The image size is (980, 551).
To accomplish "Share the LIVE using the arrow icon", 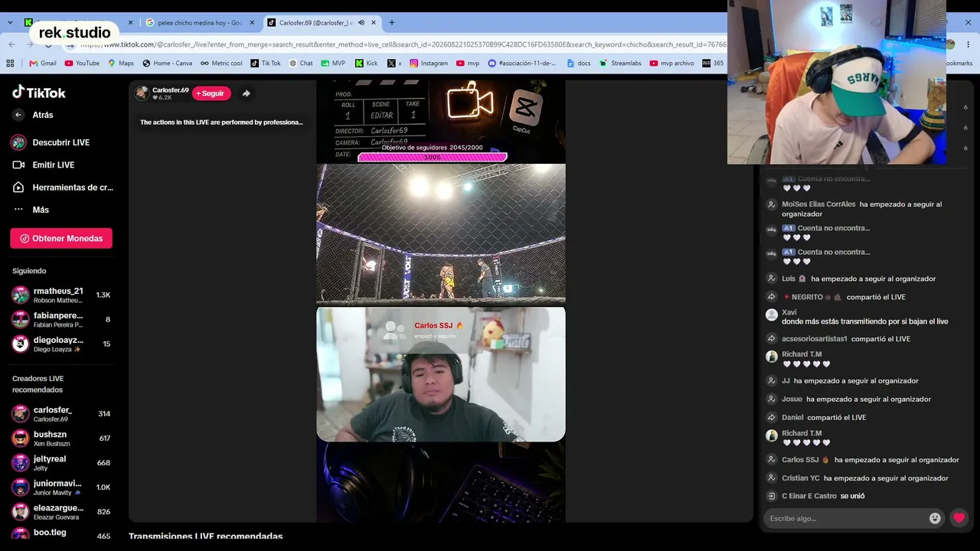I will tap(246, 93).
